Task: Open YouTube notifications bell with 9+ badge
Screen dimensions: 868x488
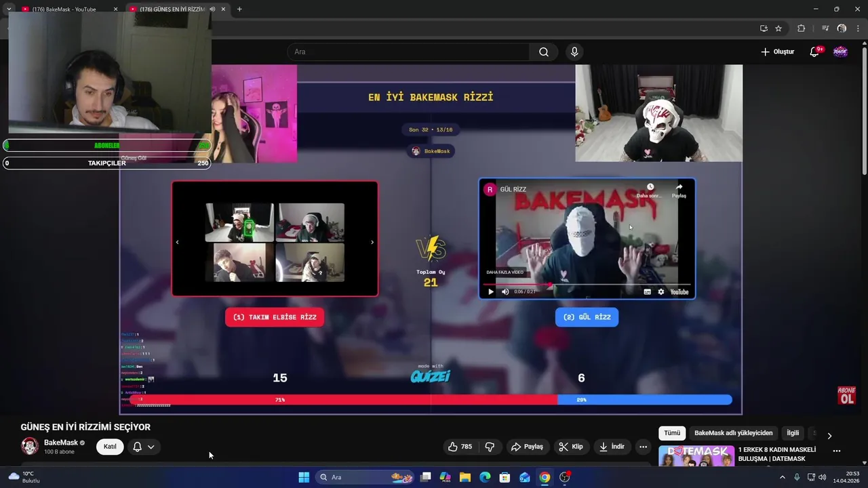Action: 814,52
